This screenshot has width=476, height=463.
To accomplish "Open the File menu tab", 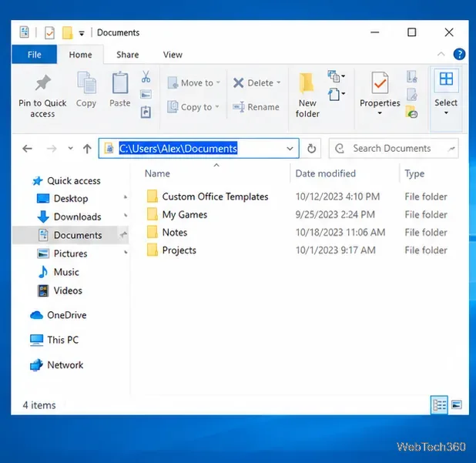I will 35,55.
